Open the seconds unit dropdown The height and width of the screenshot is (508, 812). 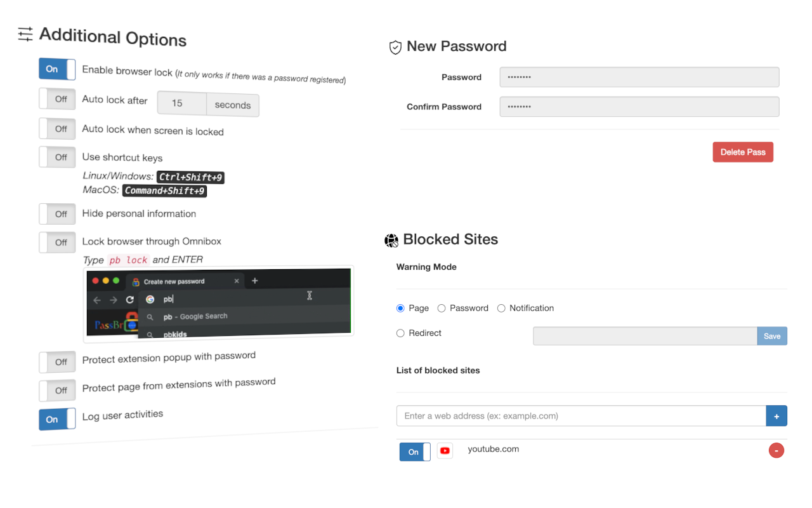tap(233, 105)
